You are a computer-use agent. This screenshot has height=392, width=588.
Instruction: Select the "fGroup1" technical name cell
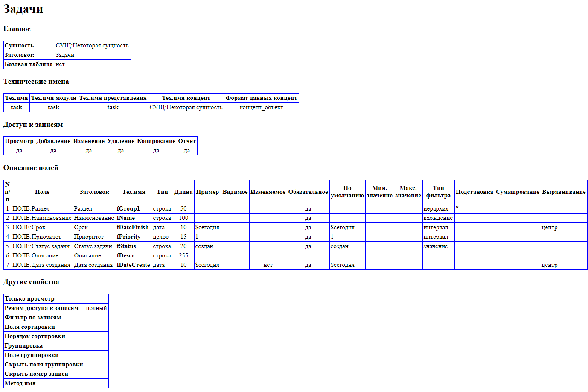[x=134, y=208]
